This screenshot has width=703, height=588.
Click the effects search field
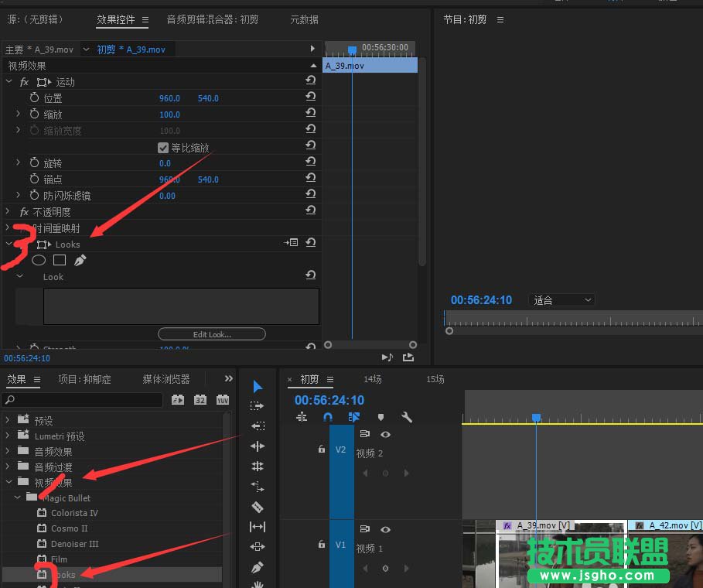tap(85, 400)
